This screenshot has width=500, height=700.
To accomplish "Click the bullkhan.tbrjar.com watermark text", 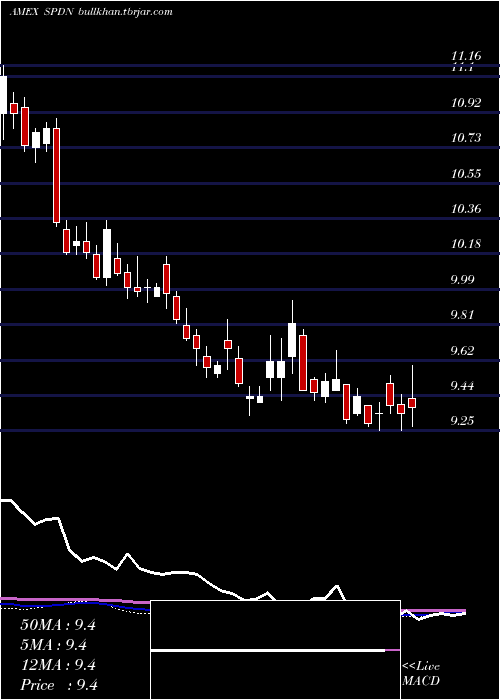I will coord(125,12).
